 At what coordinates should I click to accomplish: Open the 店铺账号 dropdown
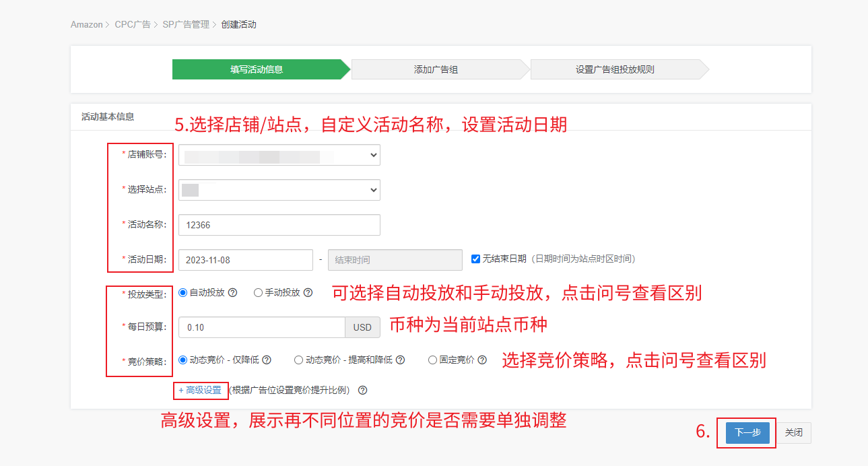point(279,155)
